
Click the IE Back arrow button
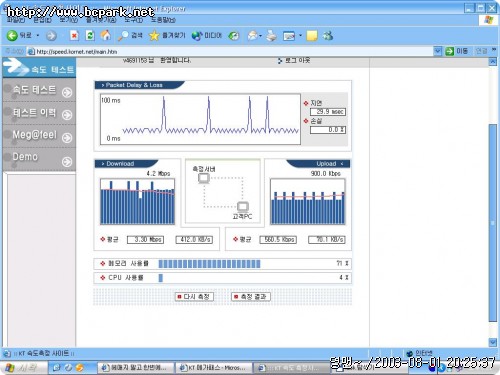[x=12, y=35]
